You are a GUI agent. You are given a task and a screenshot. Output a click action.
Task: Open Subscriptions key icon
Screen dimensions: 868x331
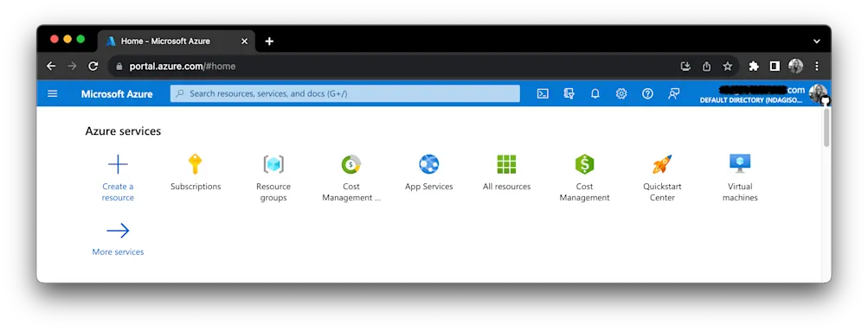pos(196,164)
